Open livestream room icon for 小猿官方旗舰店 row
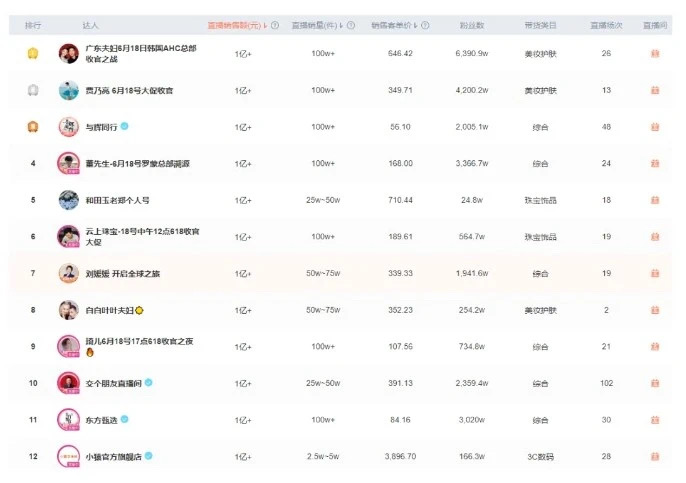Viewport: 686px width, 483px height. pos(655,457)
